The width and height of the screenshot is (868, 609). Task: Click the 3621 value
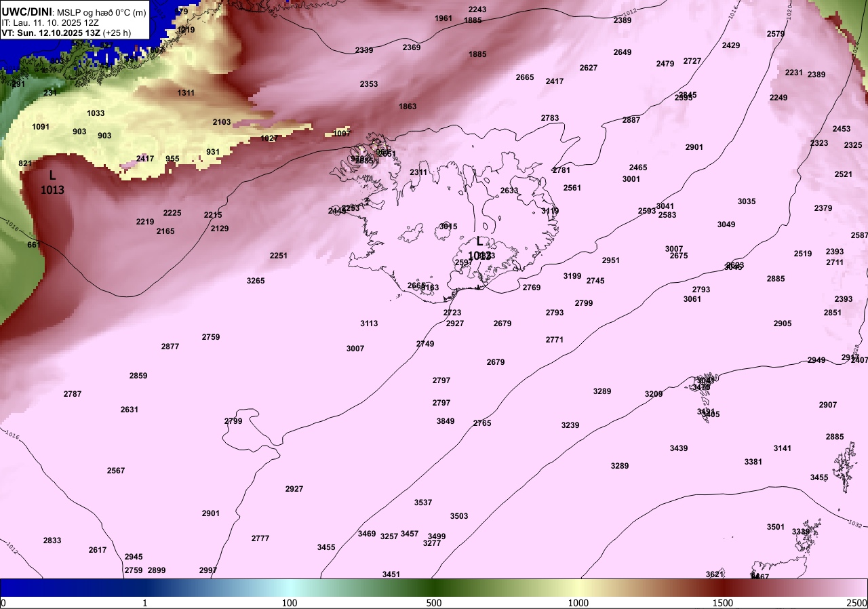coord(715,574)
